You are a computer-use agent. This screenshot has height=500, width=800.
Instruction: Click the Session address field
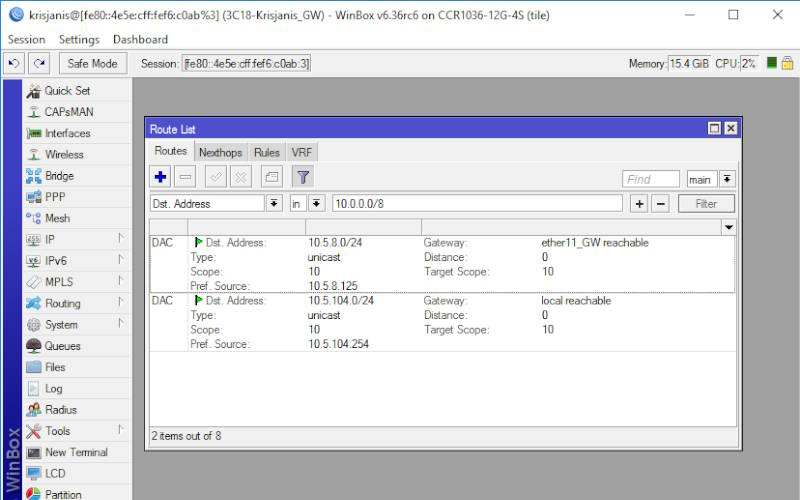tap(246, 64)
